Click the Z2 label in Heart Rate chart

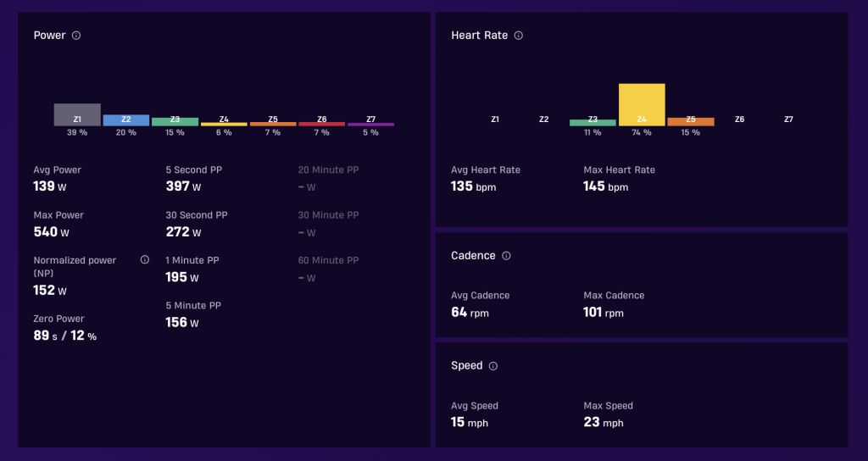point(544,119)
